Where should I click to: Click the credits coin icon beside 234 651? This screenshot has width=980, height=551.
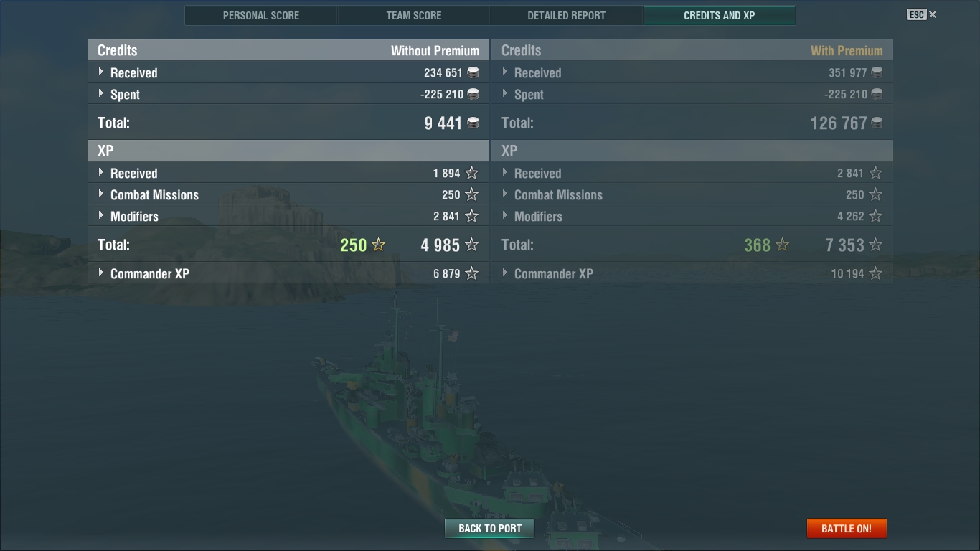pos(473,72)
